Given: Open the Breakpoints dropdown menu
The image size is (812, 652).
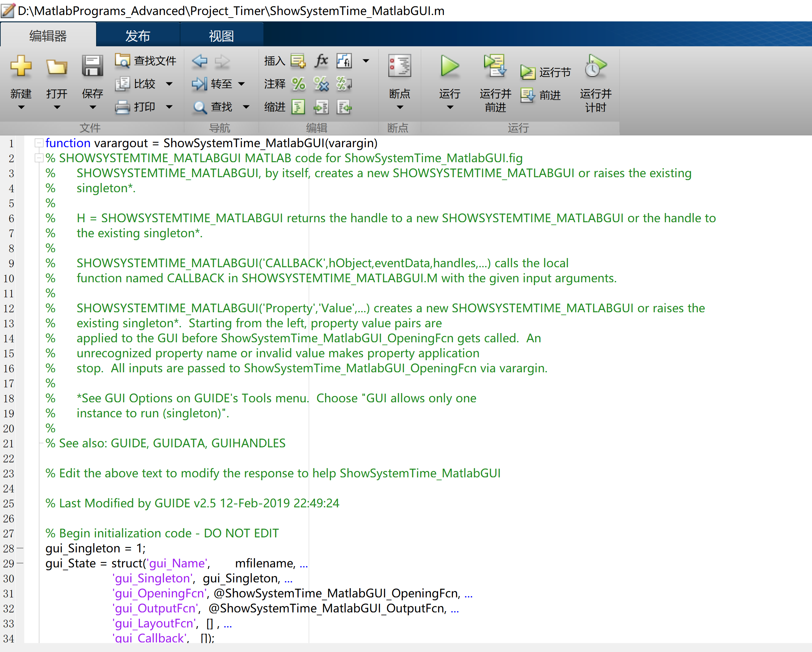Looking at the screenshot, I should click(x=399, y=107).
